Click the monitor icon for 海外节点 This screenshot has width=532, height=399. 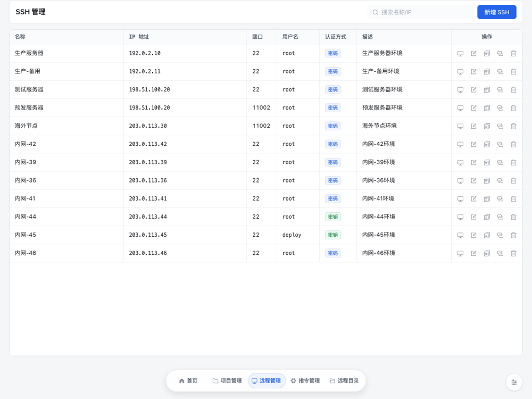[460, 126]
